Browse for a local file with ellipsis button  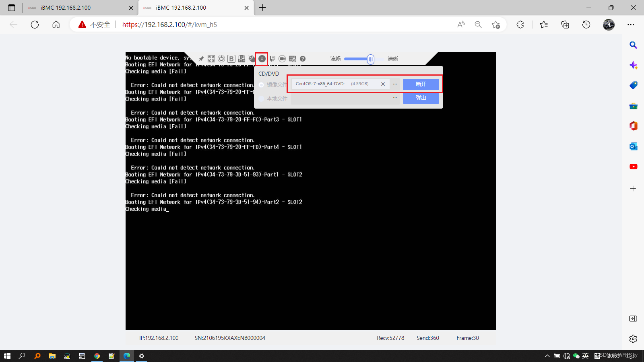pos(395,98)
